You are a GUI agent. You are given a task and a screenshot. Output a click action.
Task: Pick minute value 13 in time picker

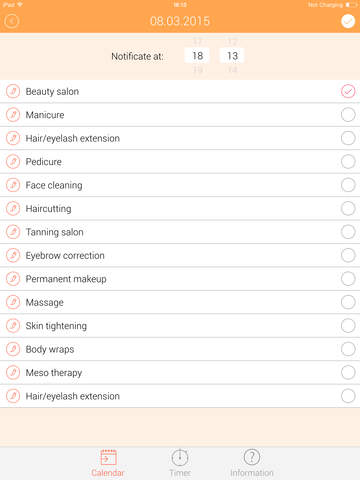(232, 56)
